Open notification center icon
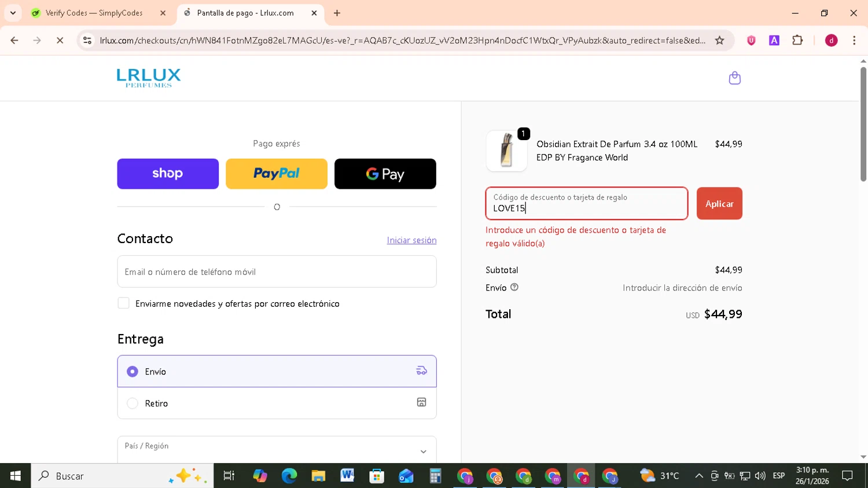 click(848, 476)
